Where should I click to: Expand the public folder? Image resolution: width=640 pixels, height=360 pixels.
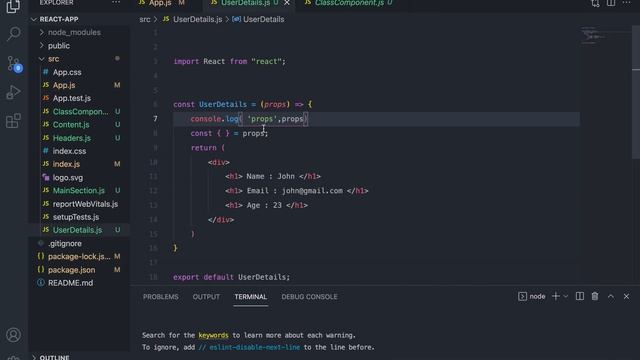(x=59, y=46)
